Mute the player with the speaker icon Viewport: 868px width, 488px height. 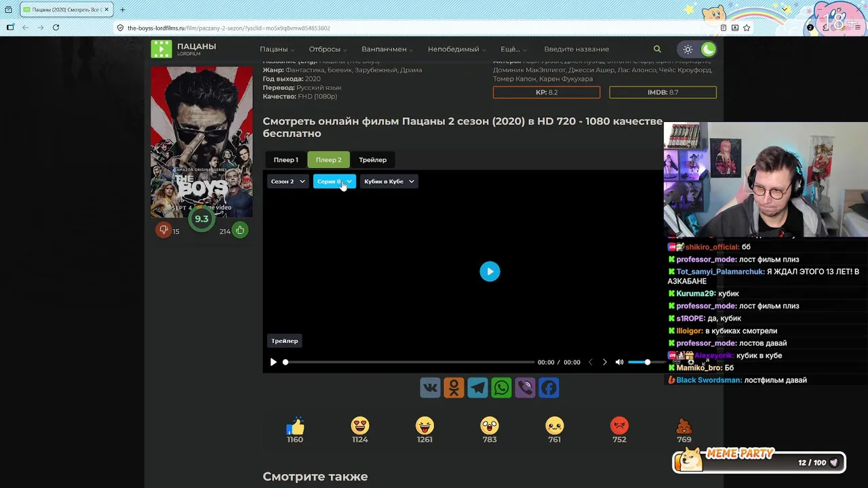click(619, 363)
